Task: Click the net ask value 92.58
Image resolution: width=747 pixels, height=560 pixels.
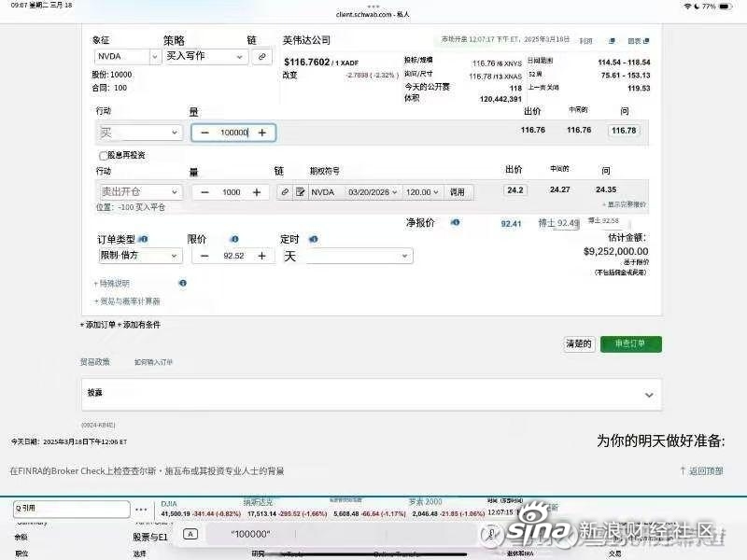Action: [x=604, y=220]
